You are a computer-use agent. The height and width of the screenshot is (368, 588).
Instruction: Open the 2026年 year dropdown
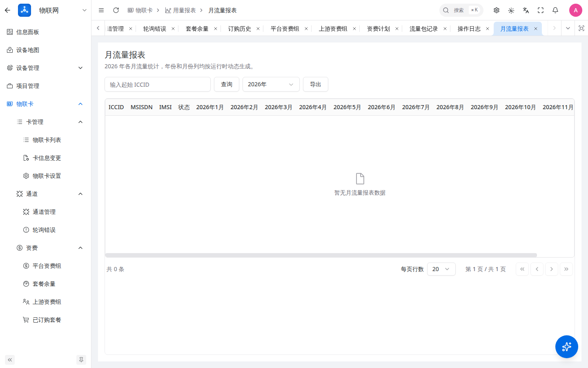click(271, 84)
